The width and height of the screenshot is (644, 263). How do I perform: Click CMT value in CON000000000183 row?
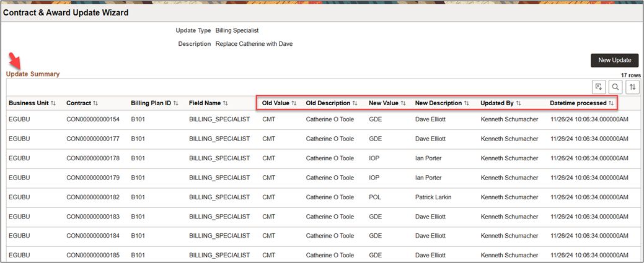coord(268,217)
